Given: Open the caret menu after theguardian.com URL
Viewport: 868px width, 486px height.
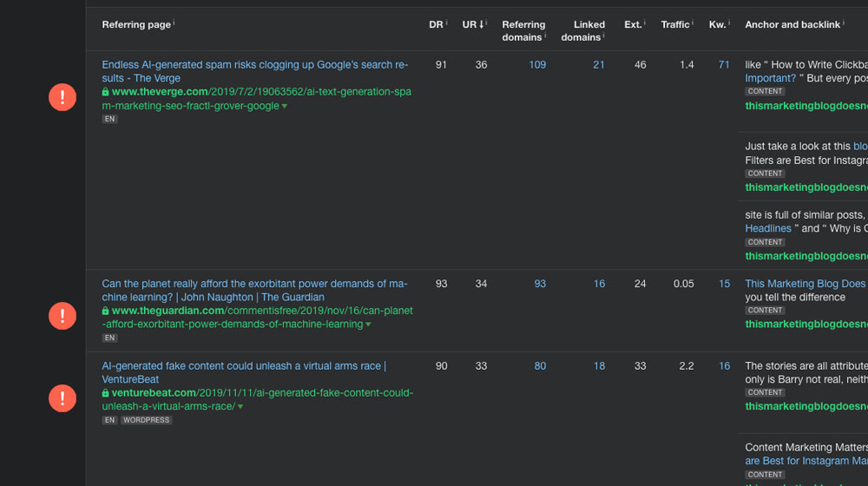Looking at the screenshot, I should coord(368,325).
